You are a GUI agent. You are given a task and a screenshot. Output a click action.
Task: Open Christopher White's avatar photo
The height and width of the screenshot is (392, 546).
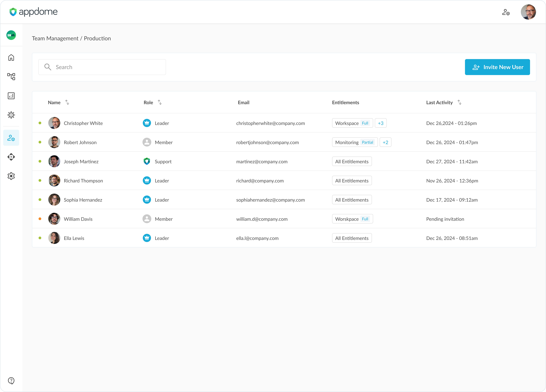coord(54,123)
